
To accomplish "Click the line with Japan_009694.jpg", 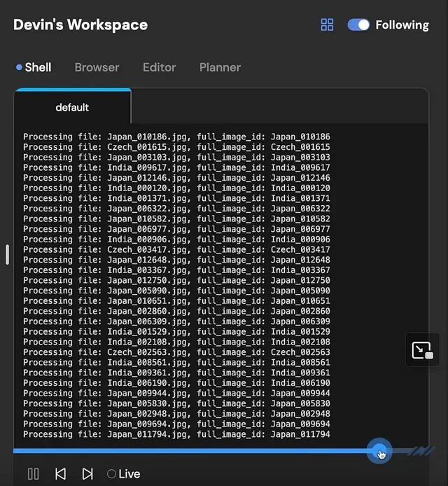I will tap(176, 424).
